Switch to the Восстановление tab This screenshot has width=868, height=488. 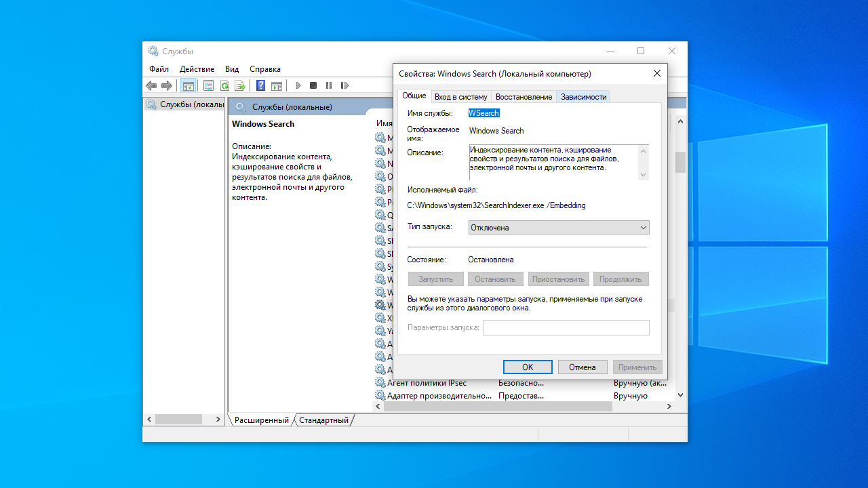point(524,97)
